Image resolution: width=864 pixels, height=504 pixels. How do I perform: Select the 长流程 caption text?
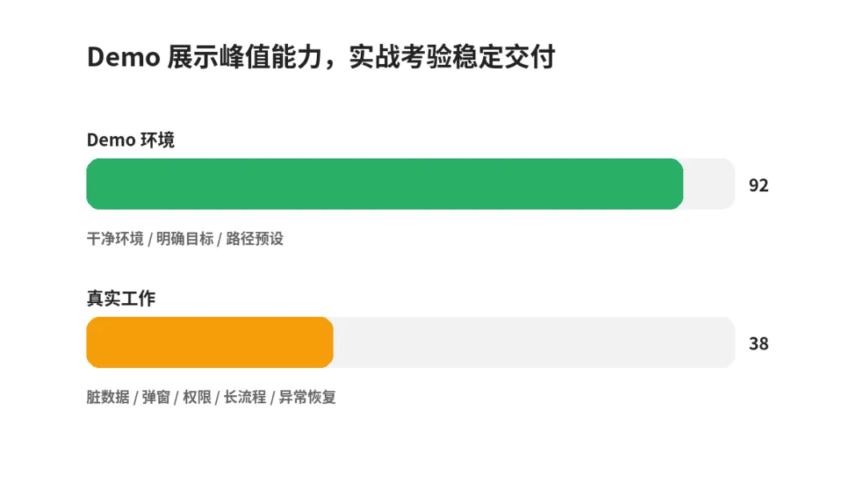pyautogui.click(x=245, y=397)
